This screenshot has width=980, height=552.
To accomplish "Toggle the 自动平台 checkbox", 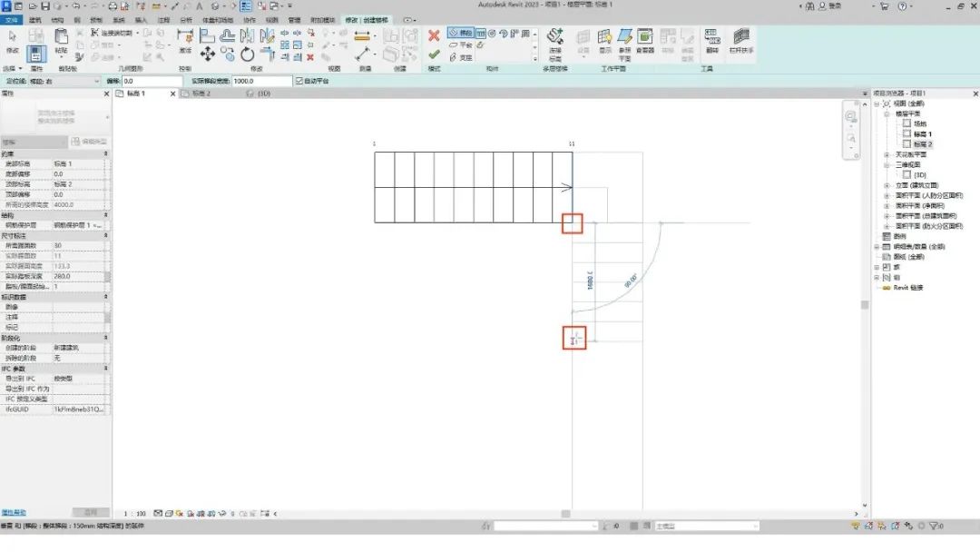I will click(299, 81).
